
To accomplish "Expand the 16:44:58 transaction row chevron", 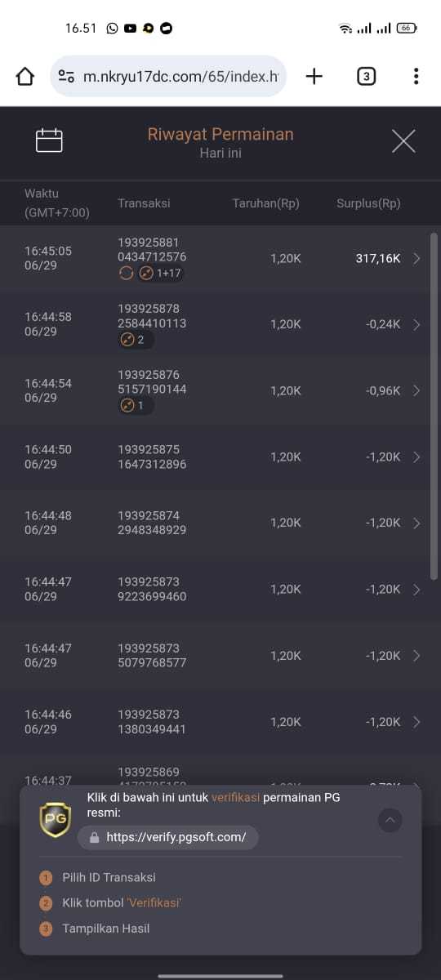I will coord(417,324).
